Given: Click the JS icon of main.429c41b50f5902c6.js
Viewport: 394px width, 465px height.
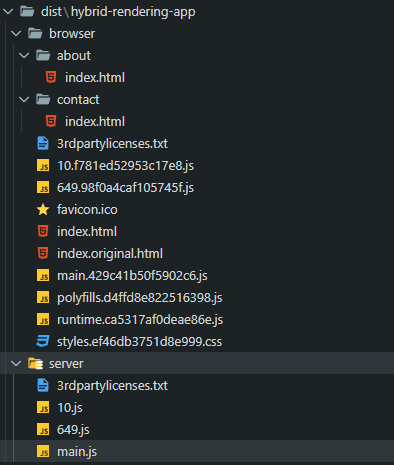Looking at the screenshot, I should (43, 275).
